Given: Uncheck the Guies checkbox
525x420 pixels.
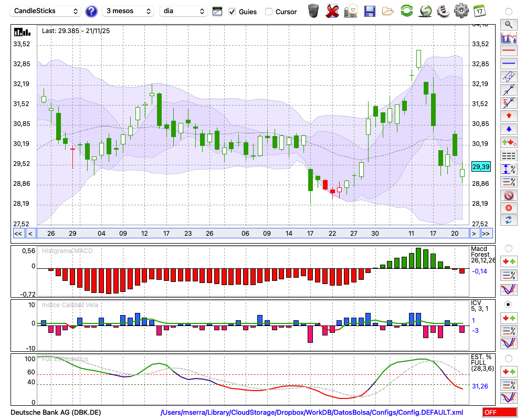Looking at the screenshot, I should coord(233,12).
